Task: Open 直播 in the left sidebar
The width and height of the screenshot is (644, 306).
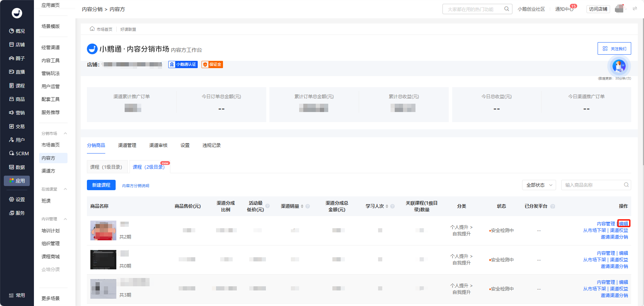Action: point(17,72)
